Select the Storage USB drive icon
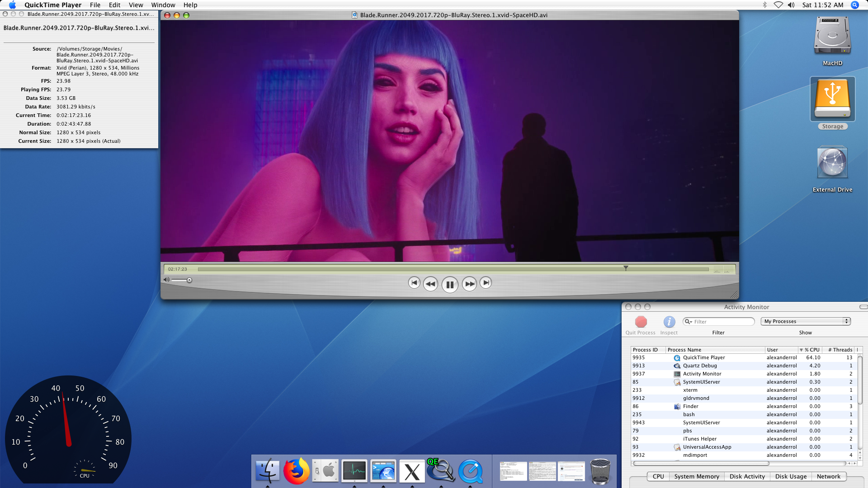The height and width of the screenshot is (488, 868). point(832,99)
